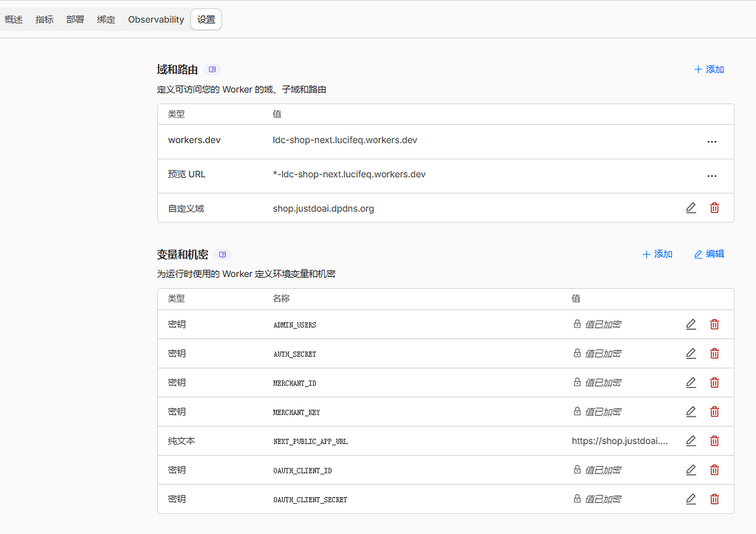Click the ADMIN_USERS name cell
The image size is (756, 534).
[x=295, y=325]
